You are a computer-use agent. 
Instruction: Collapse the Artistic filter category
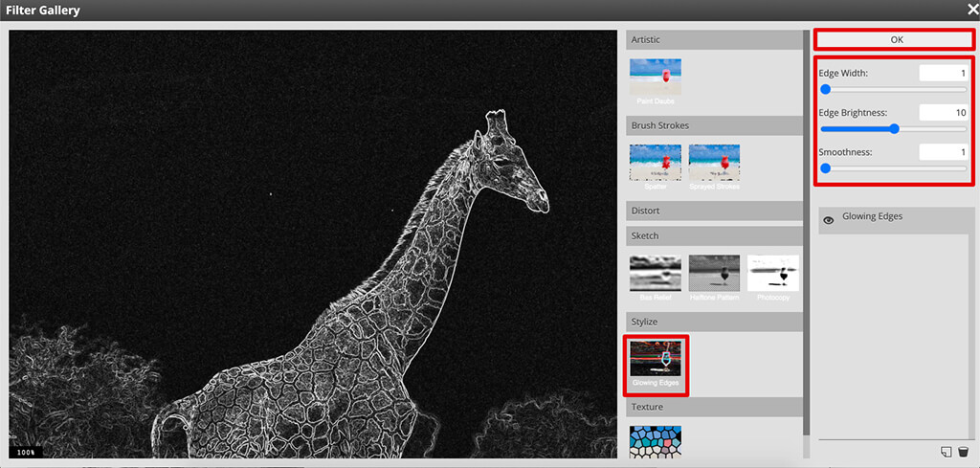click(x=714, y=39)
